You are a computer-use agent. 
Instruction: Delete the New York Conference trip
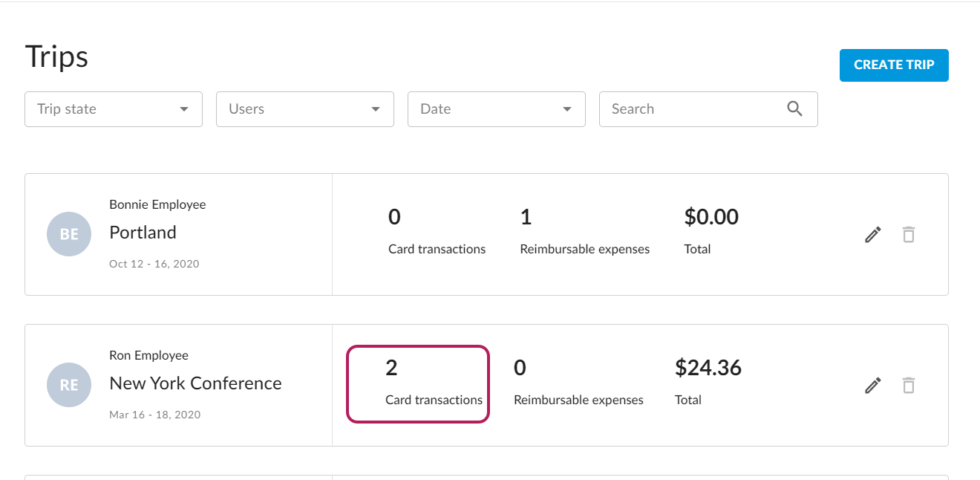pyautogui.click(x=908, y=386)
